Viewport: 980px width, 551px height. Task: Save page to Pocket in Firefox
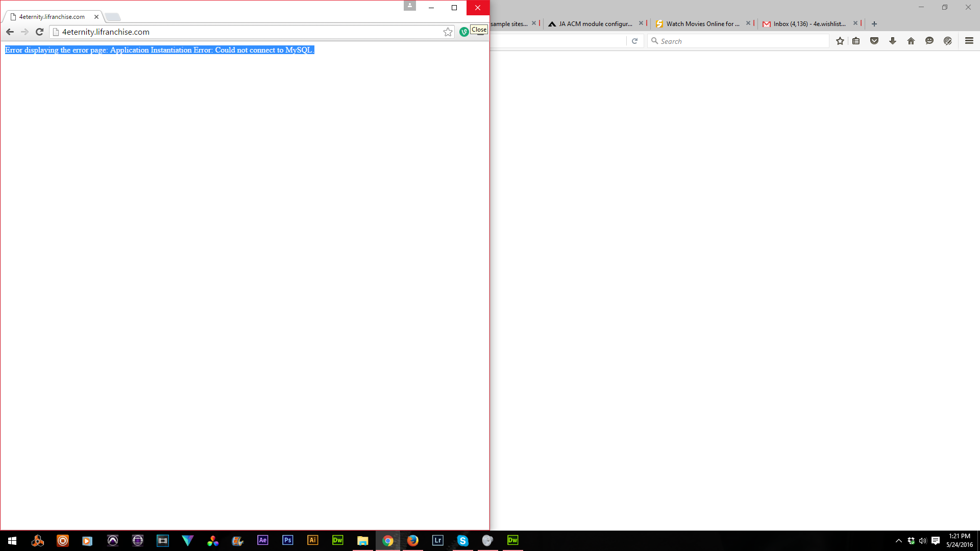tap(874, 41)
